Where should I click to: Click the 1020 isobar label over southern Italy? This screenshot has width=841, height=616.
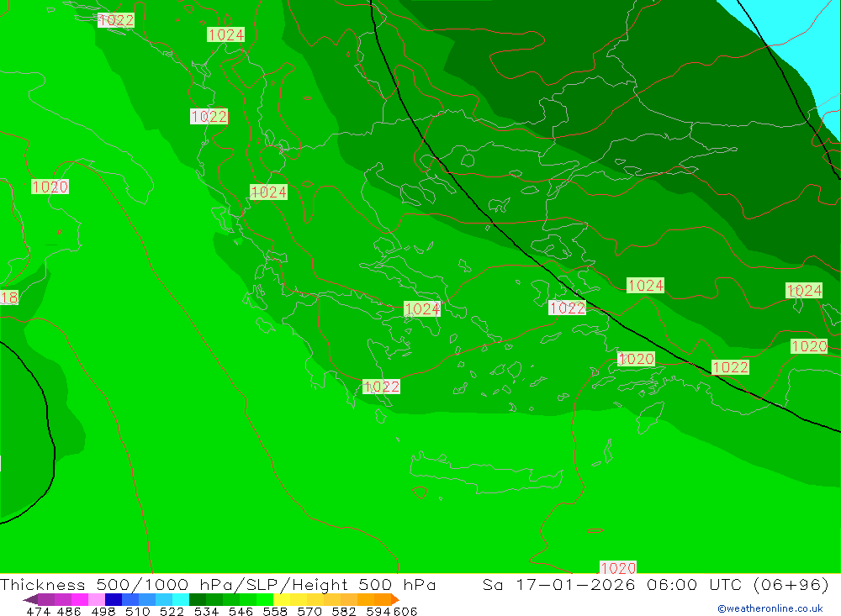(50, 187)
